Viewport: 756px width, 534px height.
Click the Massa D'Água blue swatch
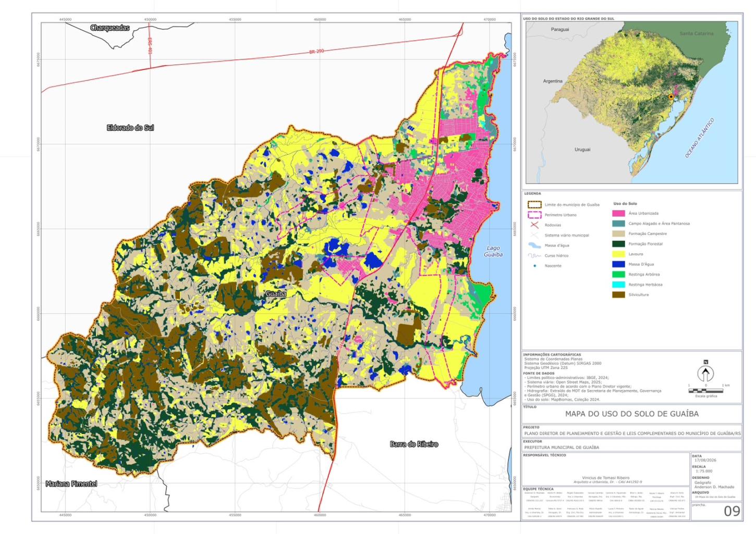[x=618, y=264]
